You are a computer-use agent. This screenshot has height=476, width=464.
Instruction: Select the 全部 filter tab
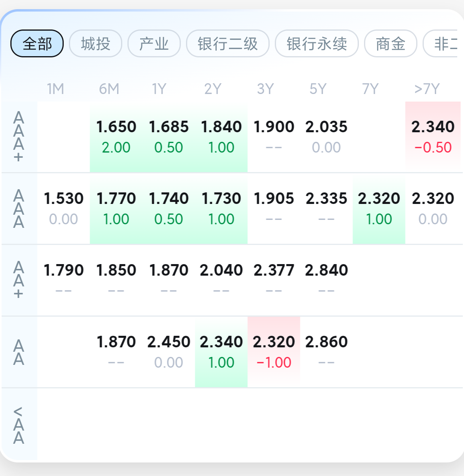(x=37, y=43)
